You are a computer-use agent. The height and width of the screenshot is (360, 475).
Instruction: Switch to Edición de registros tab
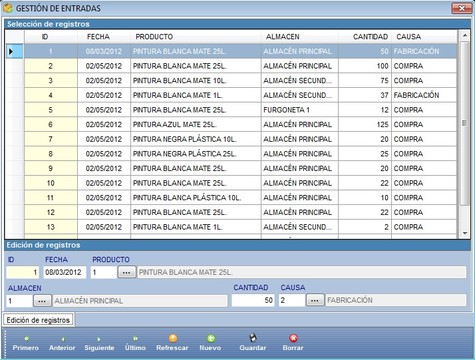click(38, 320)
